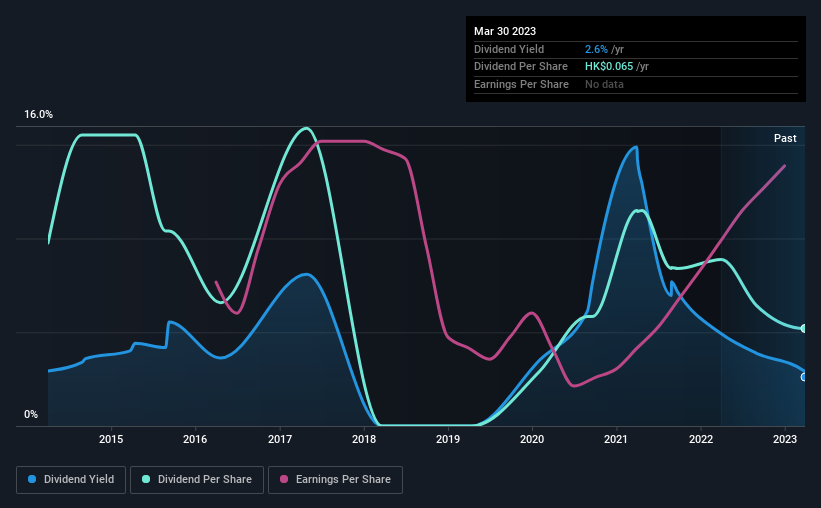Image resolution: width=821 pixels, height=508 pixels.
Task: Toggle the Dividend Per Share legend button
Action: click(x=197, y=480)
